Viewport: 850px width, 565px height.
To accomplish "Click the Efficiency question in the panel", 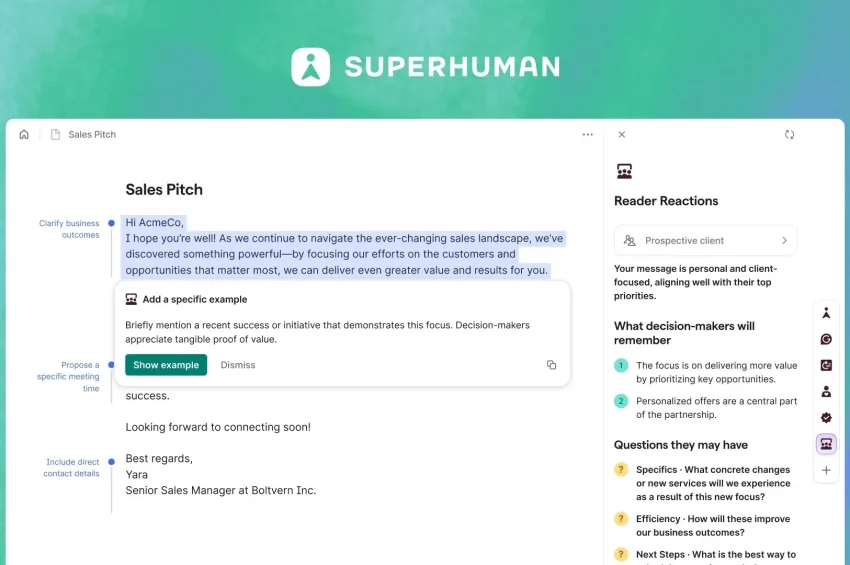I will pyautogui.click(x=712, y=526).
